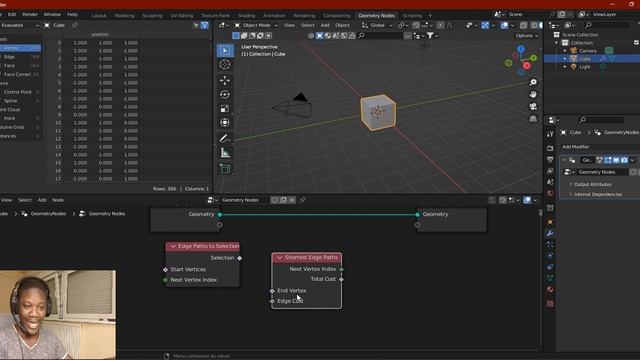Open the Add menu in node editor
Image resolution: width=640 pixels, height=360 pixels.
42,200
